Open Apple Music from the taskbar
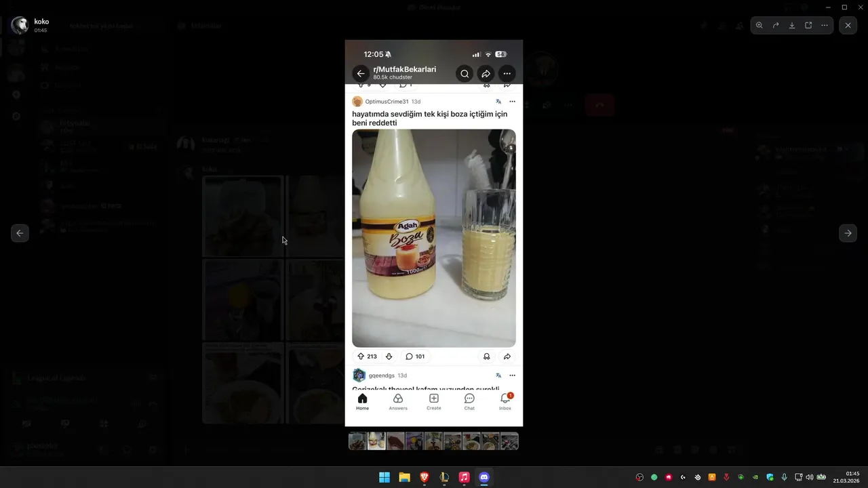 point(464,477)
